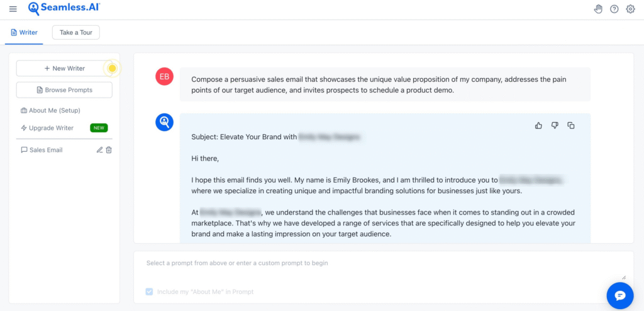Rename the Sales Email conversation
Screen dimensions: 644x311
[x=99, y=150]
